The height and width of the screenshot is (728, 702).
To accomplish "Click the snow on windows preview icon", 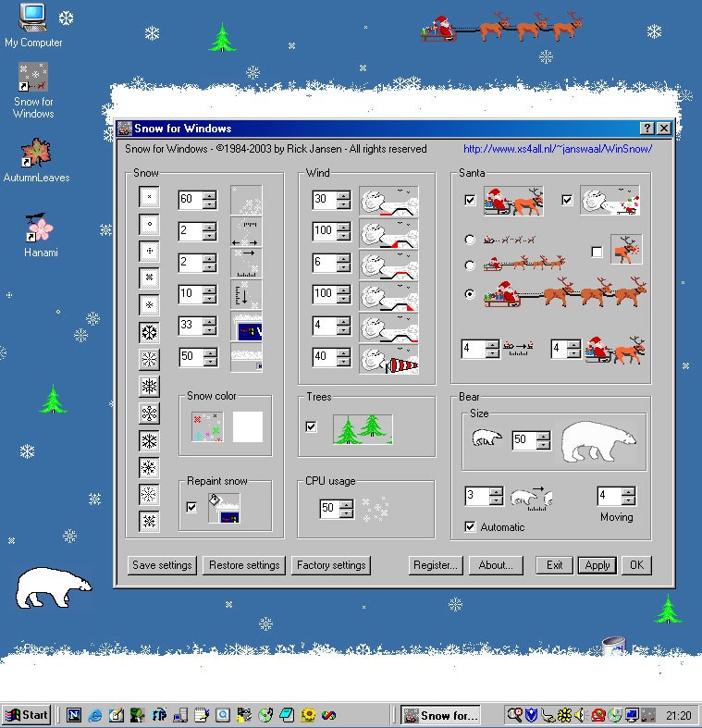I will pos(247,326).
